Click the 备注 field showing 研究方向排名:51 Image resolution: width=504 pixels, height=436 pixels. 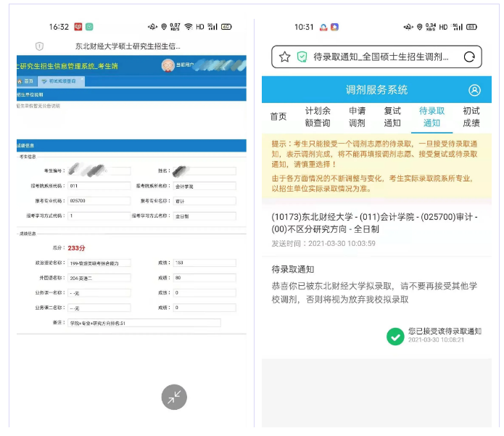(x=144, y=323)
